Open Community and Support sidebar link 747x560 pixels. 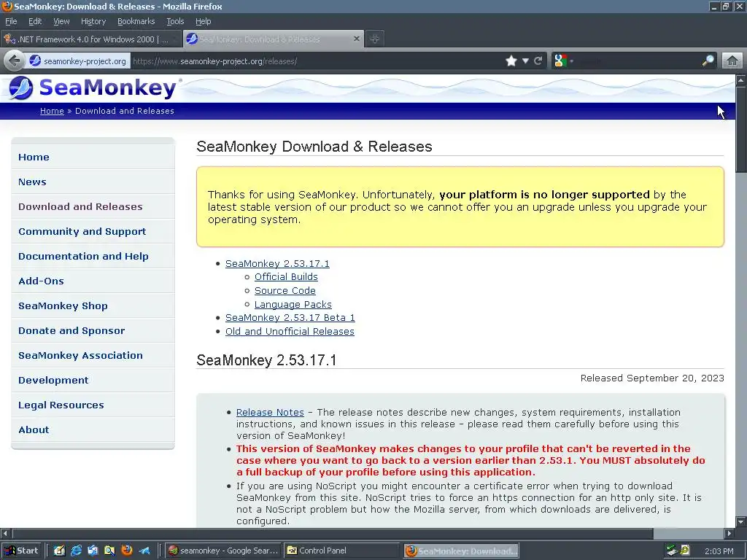(82, 231)
